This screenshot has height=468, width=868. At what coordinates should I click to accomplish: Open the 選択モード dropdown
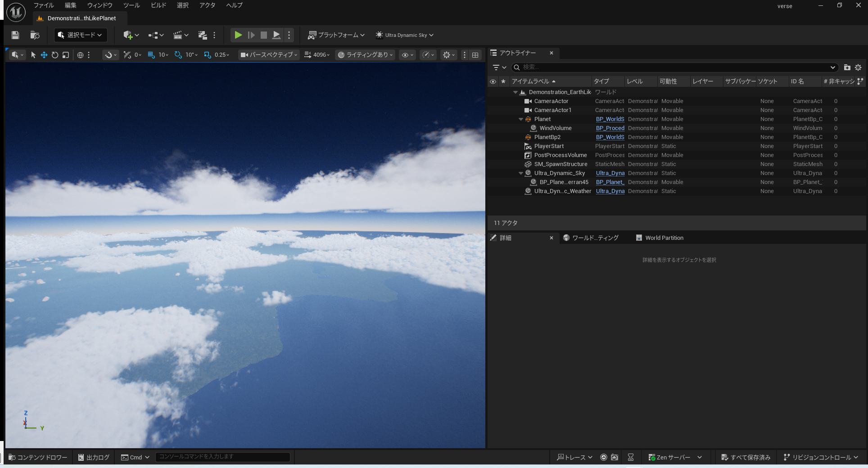(x=81, y=35)
